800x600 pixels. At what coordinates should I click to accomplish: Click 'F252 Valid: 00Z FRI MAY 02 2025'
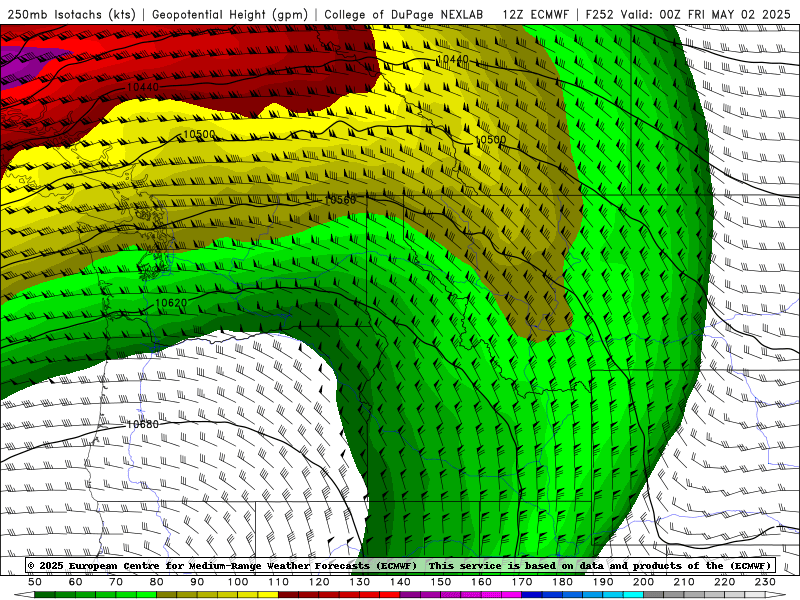click(x=688, y=15)
